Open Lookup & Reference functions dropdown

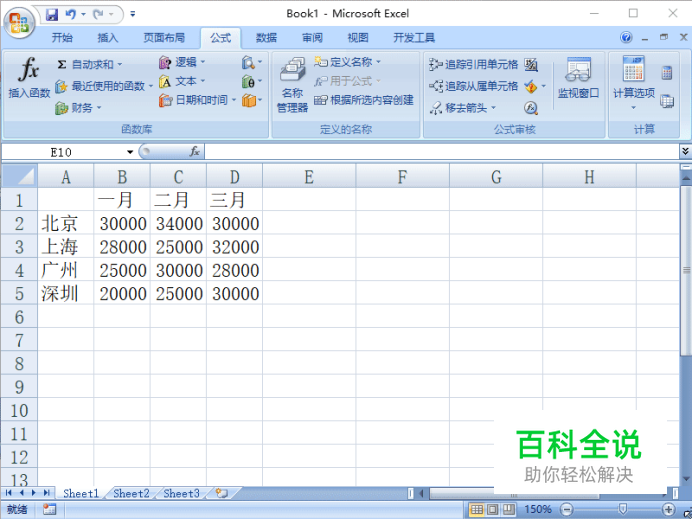click(x=252, y=62)
